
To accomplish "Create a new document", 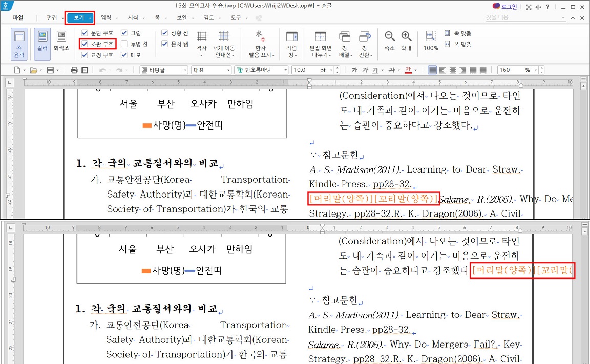I will point(17,70).
